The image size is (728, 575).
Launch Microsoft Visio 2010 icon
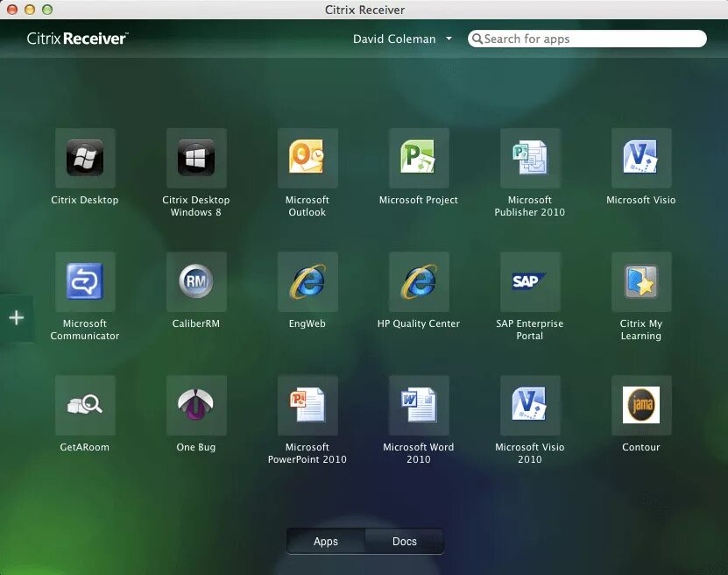(x=530, y=406)
